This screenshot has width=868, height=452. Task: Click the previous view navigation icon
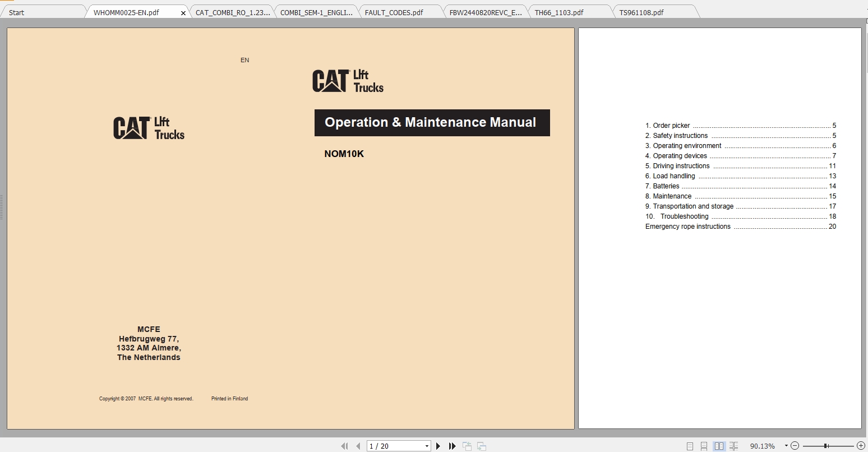tap(467, 446)
